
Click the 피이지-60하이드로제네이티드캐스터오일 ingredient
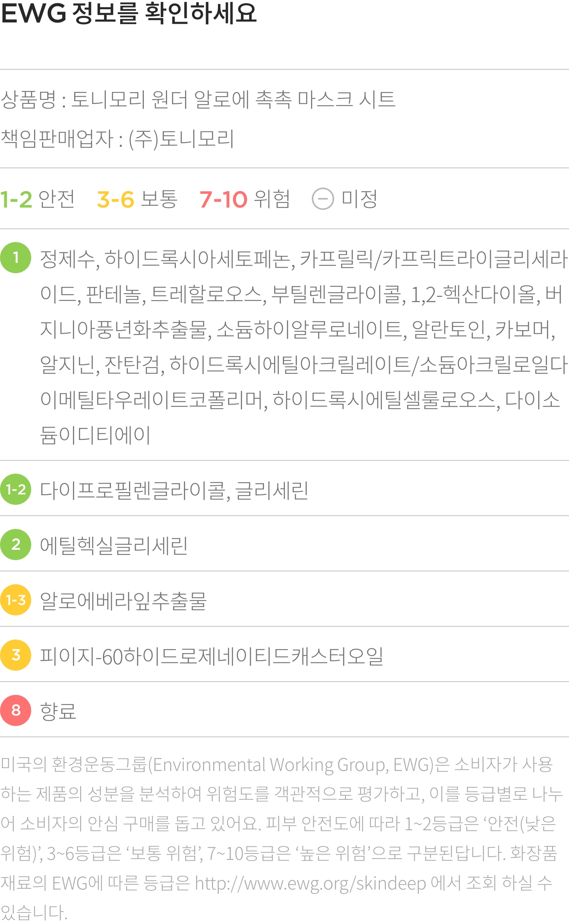click(x=212, y=656)
